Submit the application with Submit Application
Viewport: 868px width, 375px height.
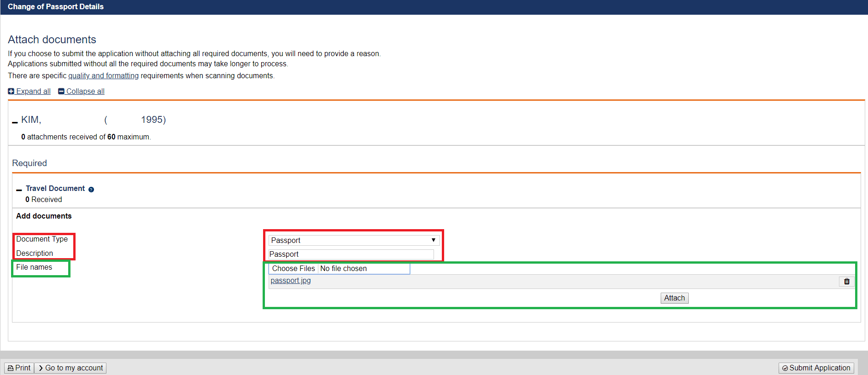pos(816,368)
